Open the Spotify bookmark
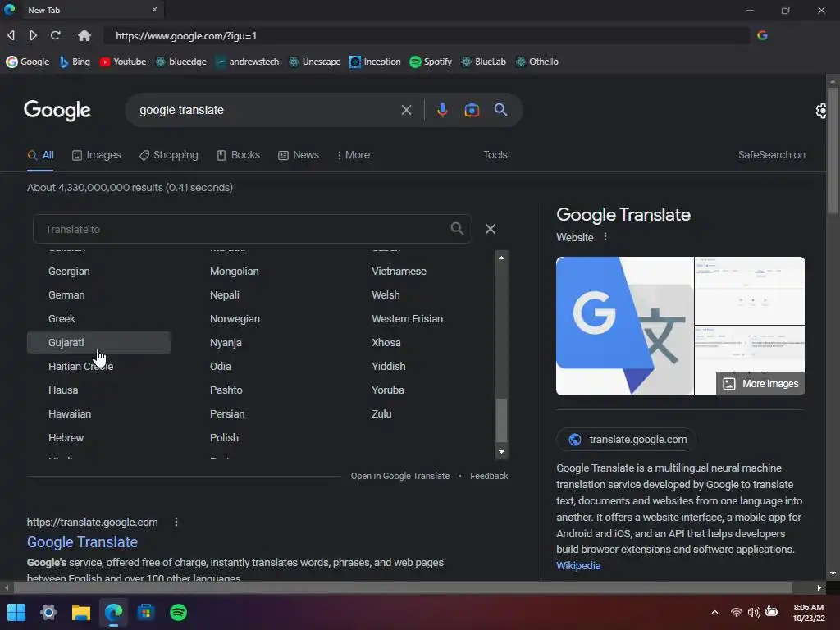This screenshot has height=630, width=840. tap(431, 62)
